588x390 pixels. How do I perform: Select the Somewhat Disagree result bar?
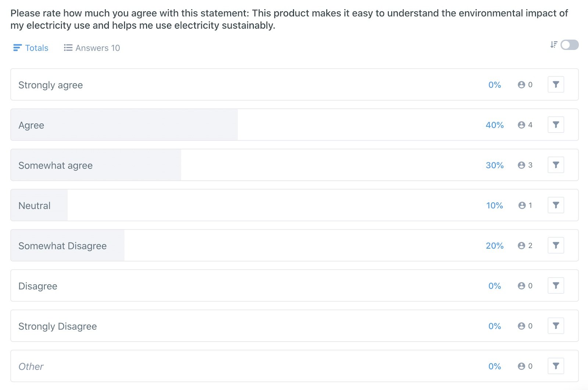pyautogui.click(x=294, y=245)
